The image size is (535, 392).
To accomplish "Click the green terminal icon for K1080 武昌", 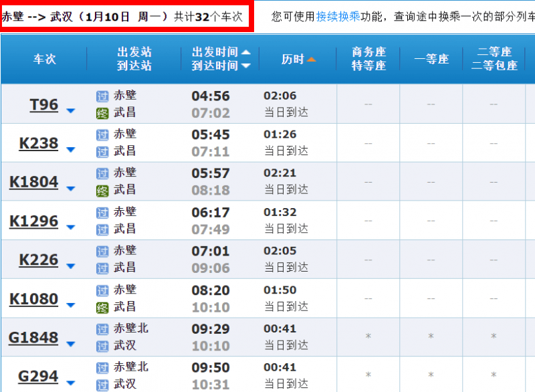I will (102, 308).
